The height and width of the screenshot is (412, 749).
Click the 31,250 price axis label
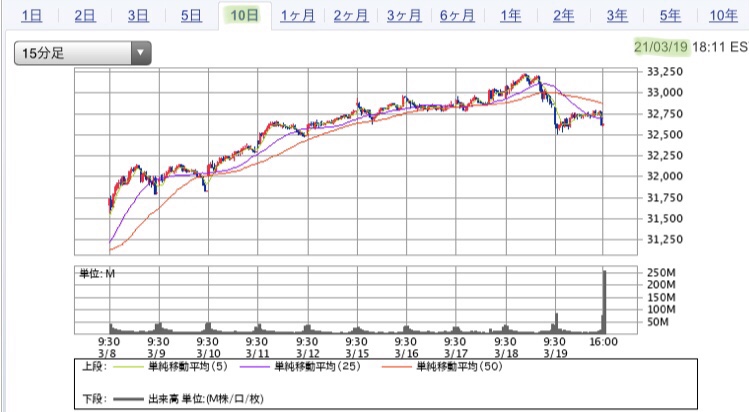click(664, 239)
